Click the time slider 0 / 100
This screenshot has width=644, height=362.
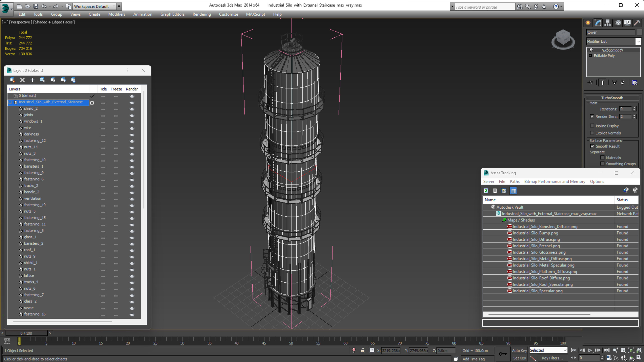pyautogui.click(x=26, y=333)
